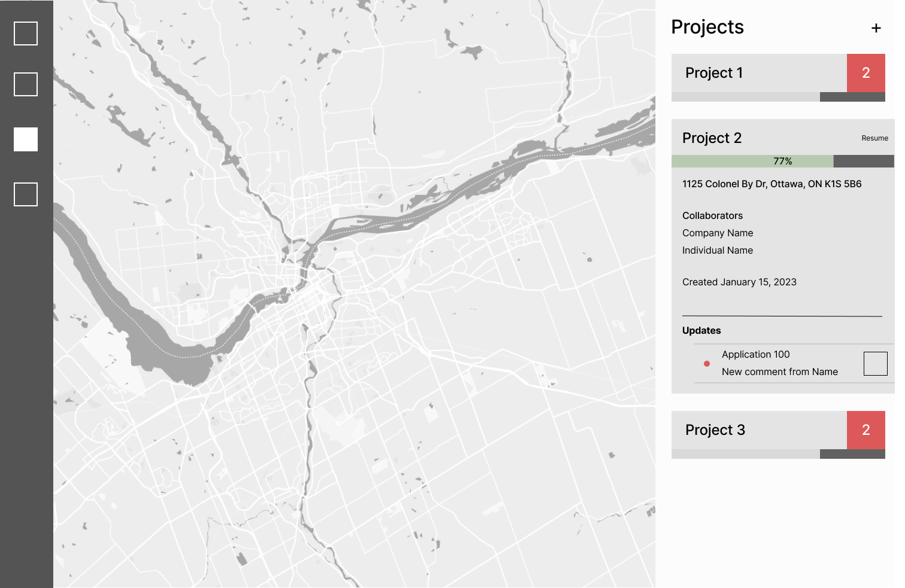
Task: Select the filled white sidebar icon
Action: coord(26,139)
